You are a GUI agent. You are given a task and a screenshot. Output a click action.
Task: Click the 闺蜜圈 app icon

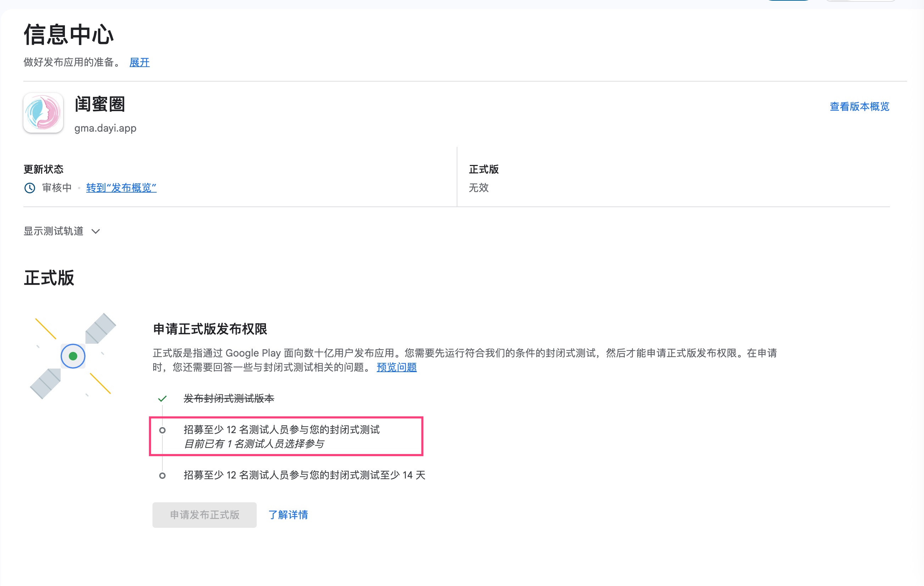[43, 113]
